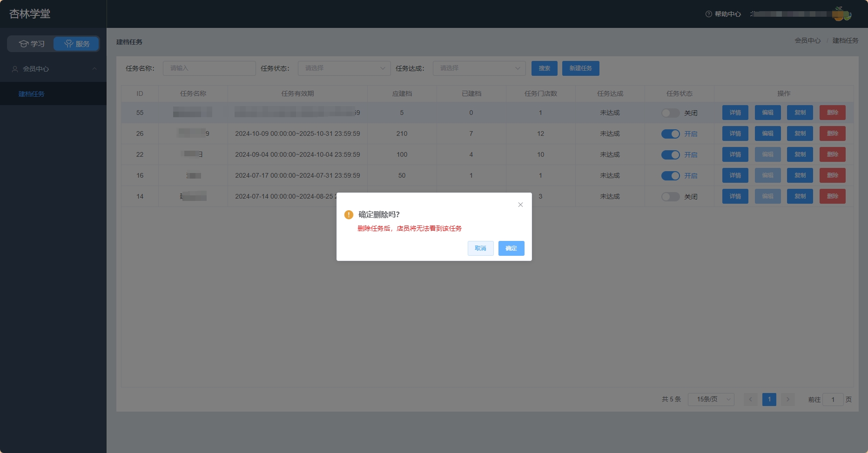
Task: Close the delete confirmation dialog with X
Action: pos(520,205)
